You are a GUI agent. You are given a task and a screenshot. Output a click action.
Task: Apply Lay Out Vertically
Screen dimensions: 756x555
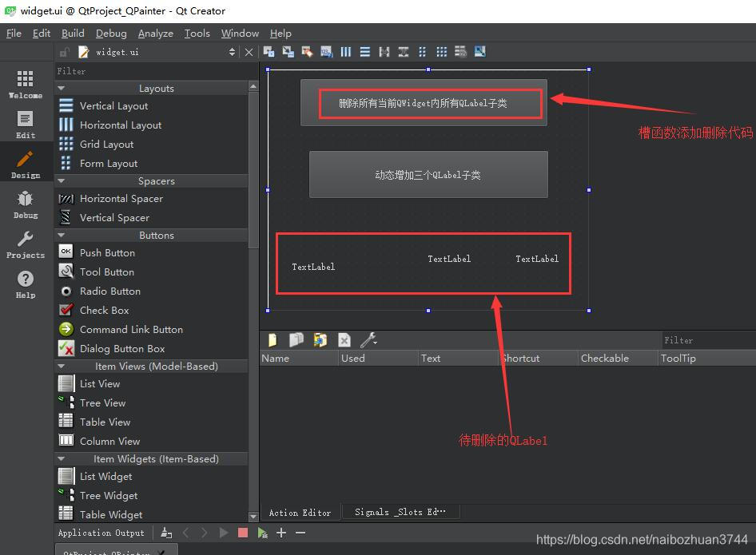(x=365, y=52)
